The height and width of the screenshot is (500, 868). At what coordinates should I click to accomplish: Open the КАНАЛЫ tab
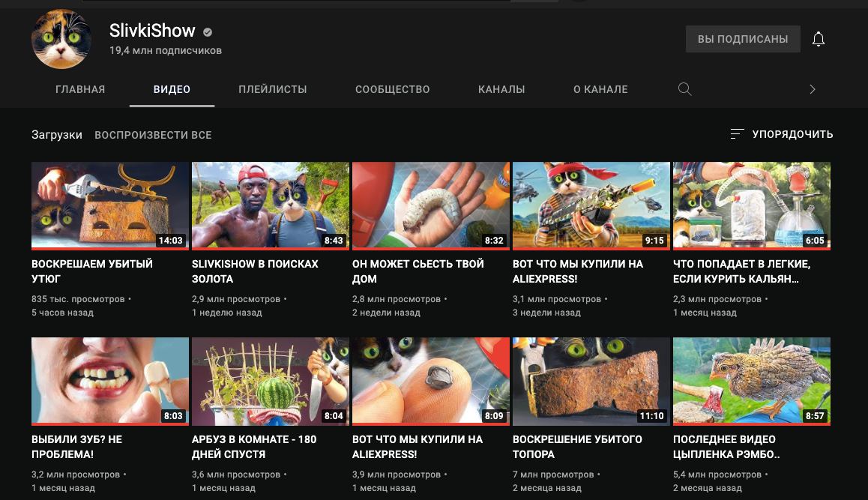pyautogui.click(x=501, y=89)
